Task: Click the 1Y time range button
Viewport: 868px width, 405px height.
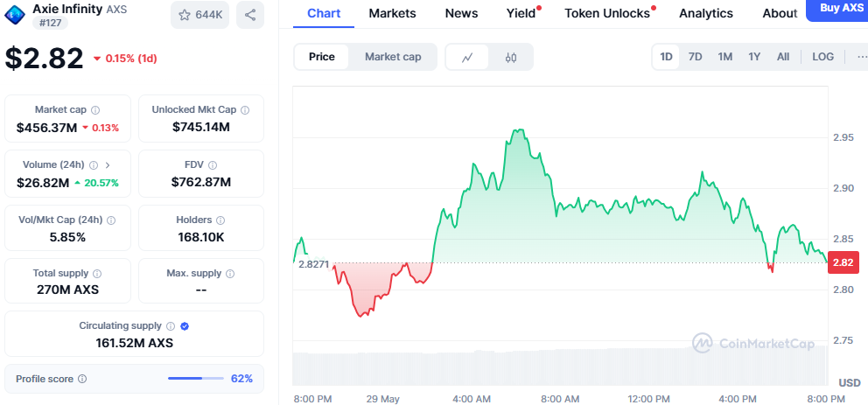Action: click(754, 57)
